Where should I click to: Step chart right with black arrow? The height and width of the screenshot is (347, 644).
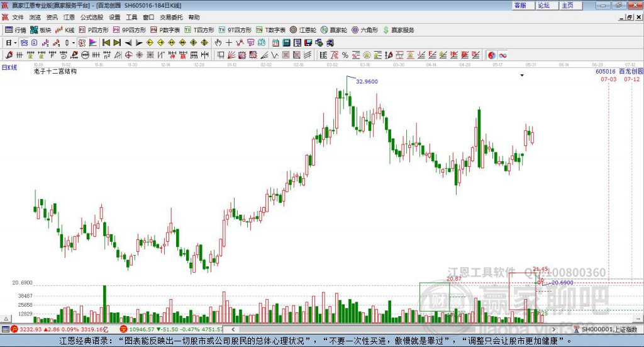click(139, 43)
